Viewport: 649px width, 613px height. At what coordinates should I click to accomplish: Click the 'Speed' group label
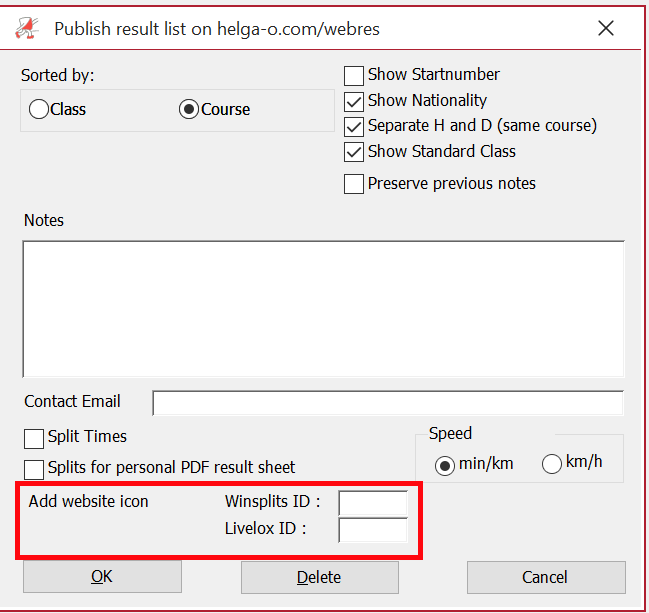coord(450,433)
